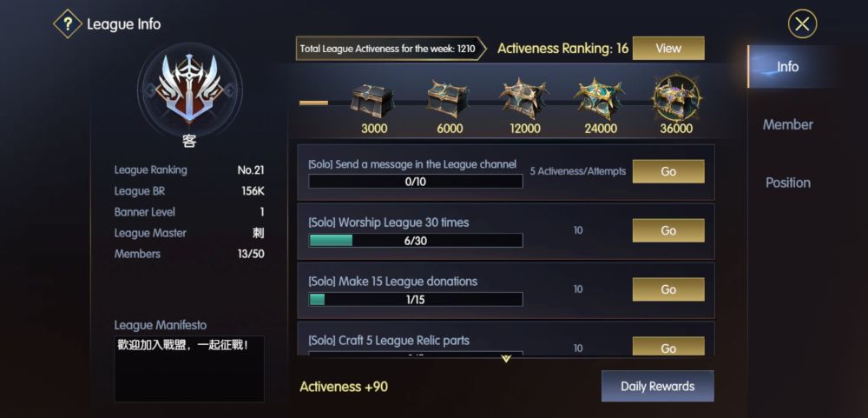This screenshot has height=418, width=868.
Task: Switch to the Position tab
Action: coord(787,182)
